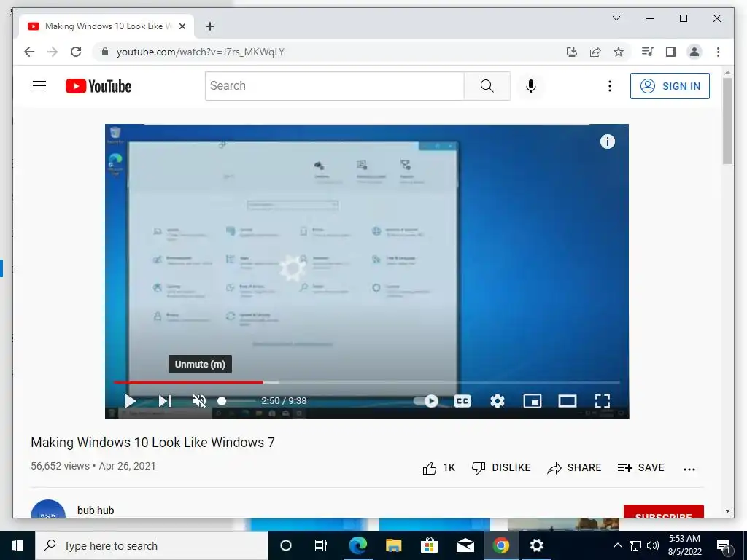Open YouTube settings three-dot menu

610,86
